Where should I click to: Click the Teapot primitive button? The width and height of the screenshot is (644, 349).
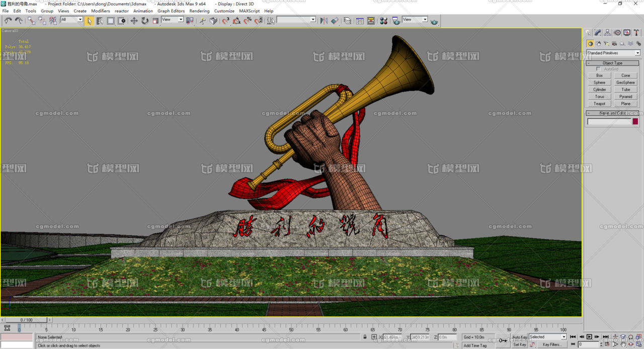coord(600,104)
